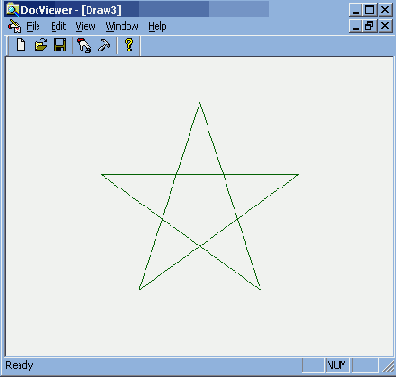Screen dimensions: 396x377
Task: Save the drawing using the floppy disk icon
Action: pos(60,45)
